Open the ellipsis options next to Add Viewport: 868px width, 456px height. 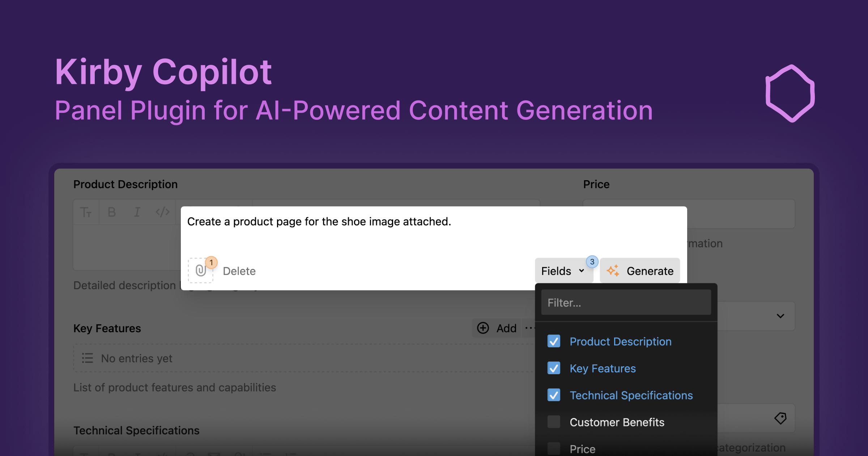click(x=530, y=328)
